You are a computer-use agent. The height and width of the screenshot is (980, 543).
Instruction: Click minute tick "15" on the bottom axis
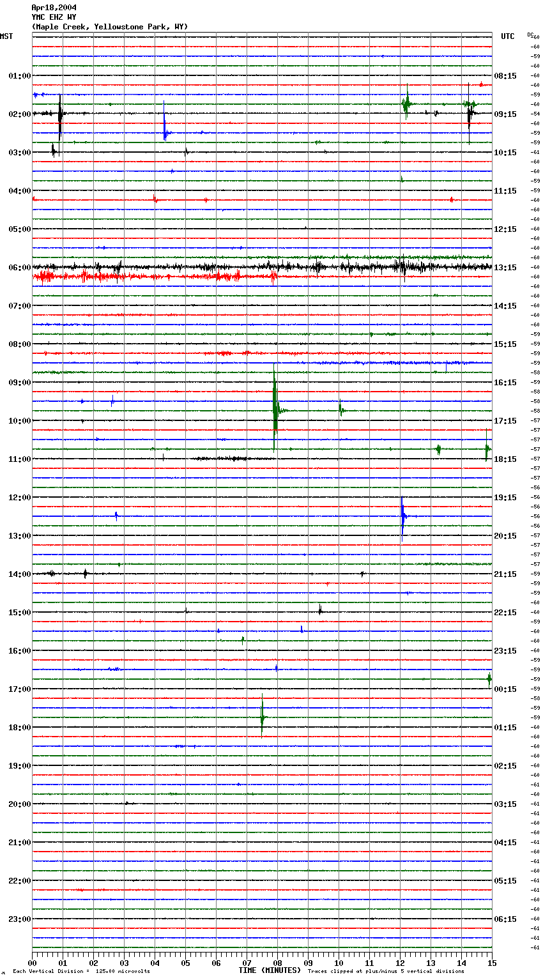coord(491,963)
